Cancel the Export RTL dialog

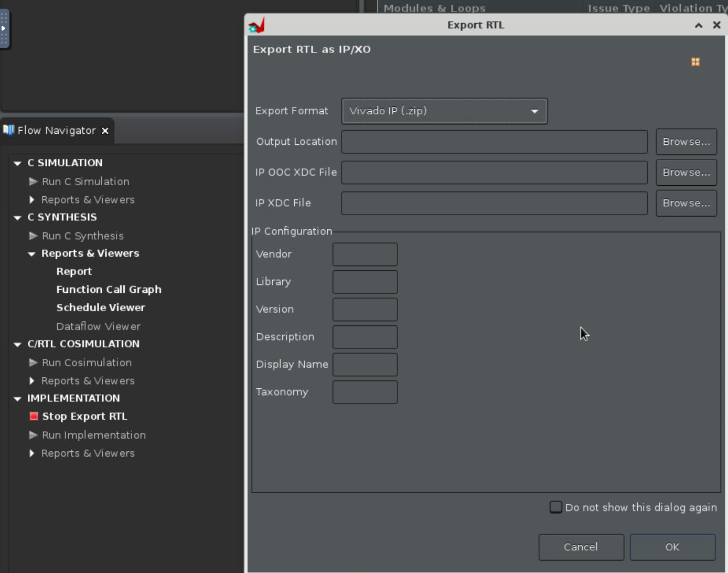[x=581, y=547]
